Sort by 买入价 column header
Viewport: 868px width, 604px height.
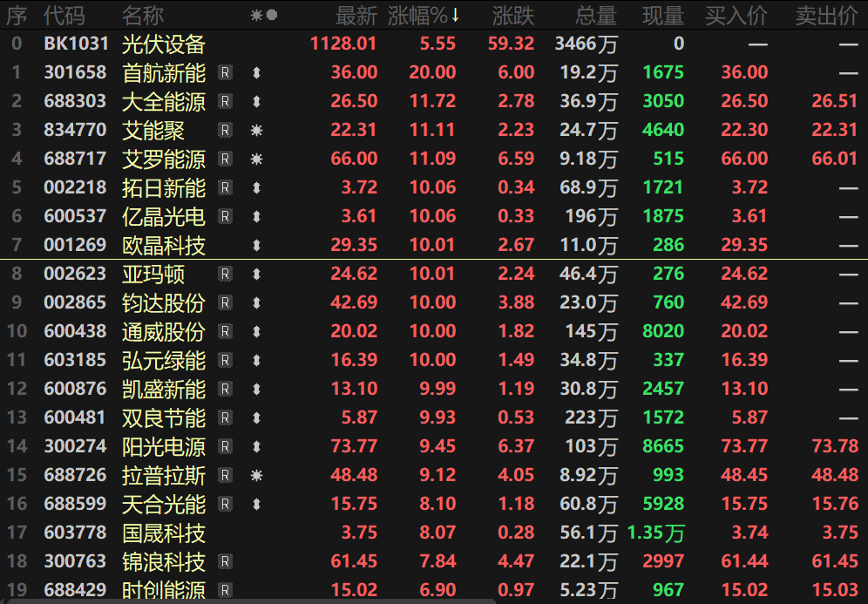[x=736, y=16]
